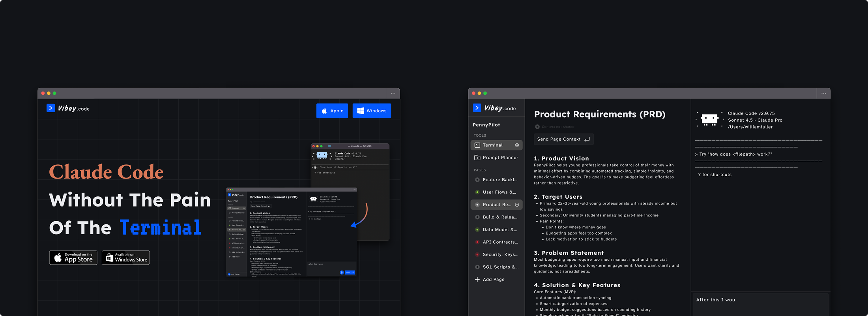Click the Download on the App Store badge

73,258
